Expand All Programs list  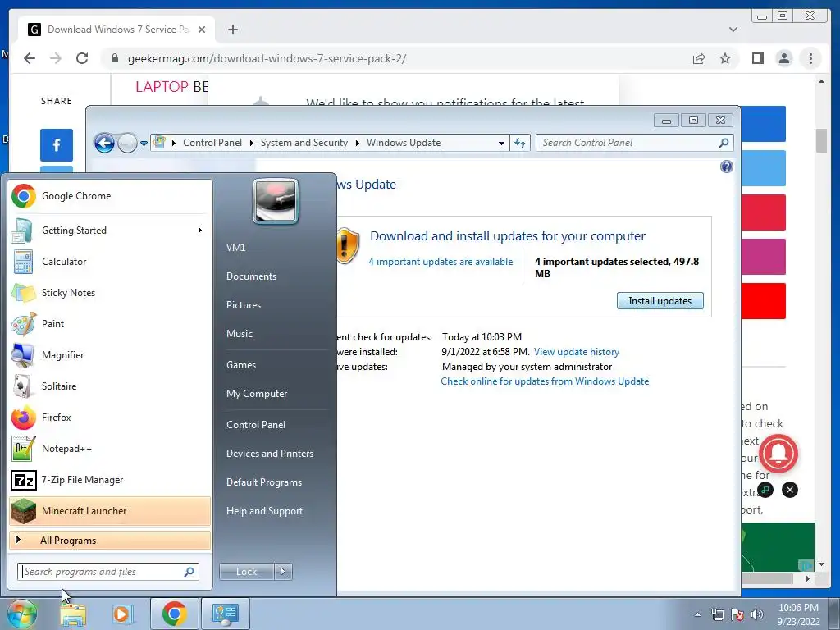click(109, 541)
